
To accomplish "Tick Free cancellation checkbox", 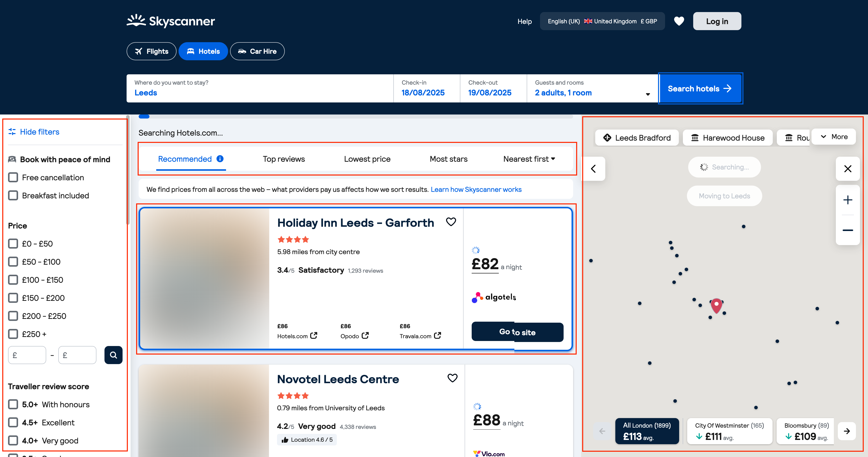I will (13, 178).
